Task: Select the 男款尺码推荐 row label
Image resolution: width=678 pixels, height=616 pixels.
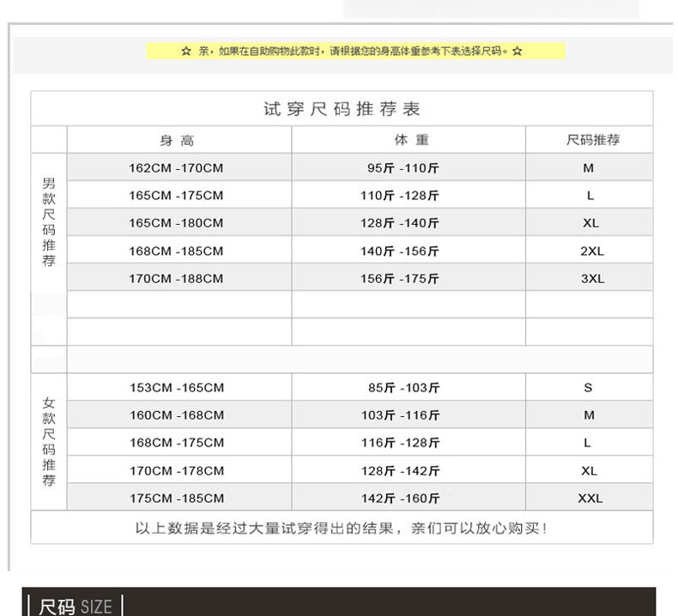Action: (x=49, y=222)
